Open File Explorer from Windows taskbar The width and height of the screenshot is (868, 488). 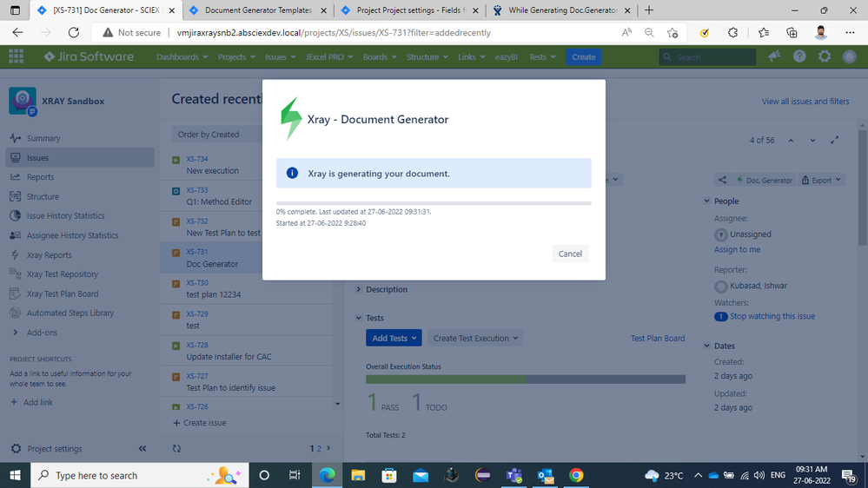[x=358, y=475]
